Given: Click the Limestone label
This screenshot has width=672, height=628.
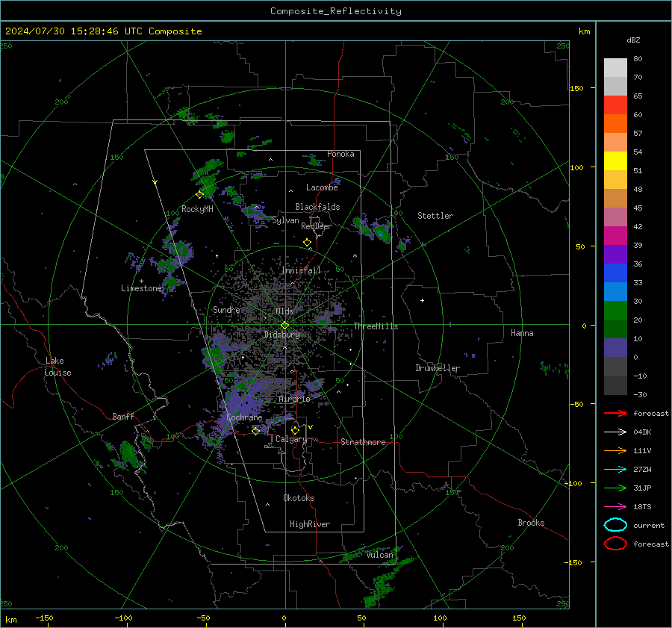Looking at the screenshot, I should pyautogui.click(x=141, y=288).
